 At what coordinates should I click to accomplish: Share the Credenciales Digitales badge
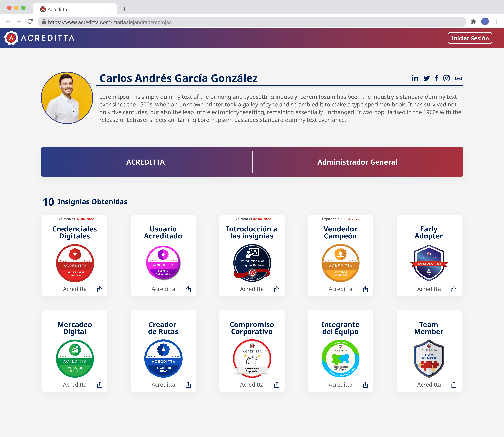pyautogui.click(x=100, y=289)
